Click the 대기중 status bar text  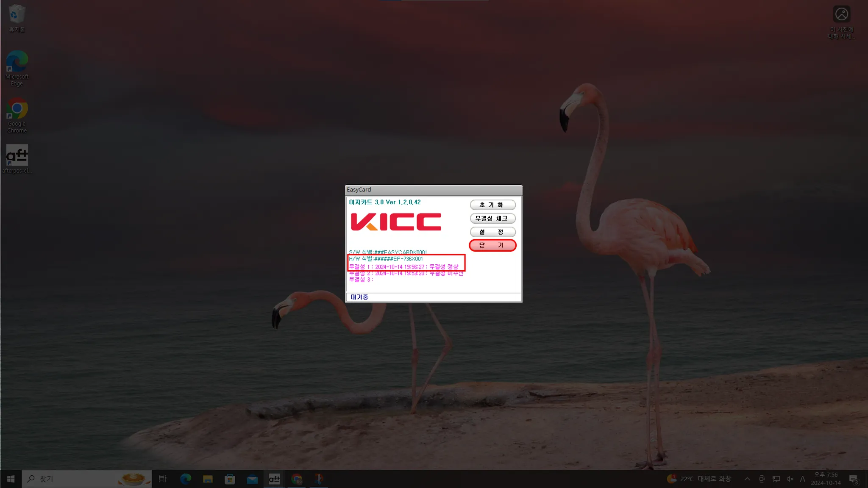click(359, 297)
